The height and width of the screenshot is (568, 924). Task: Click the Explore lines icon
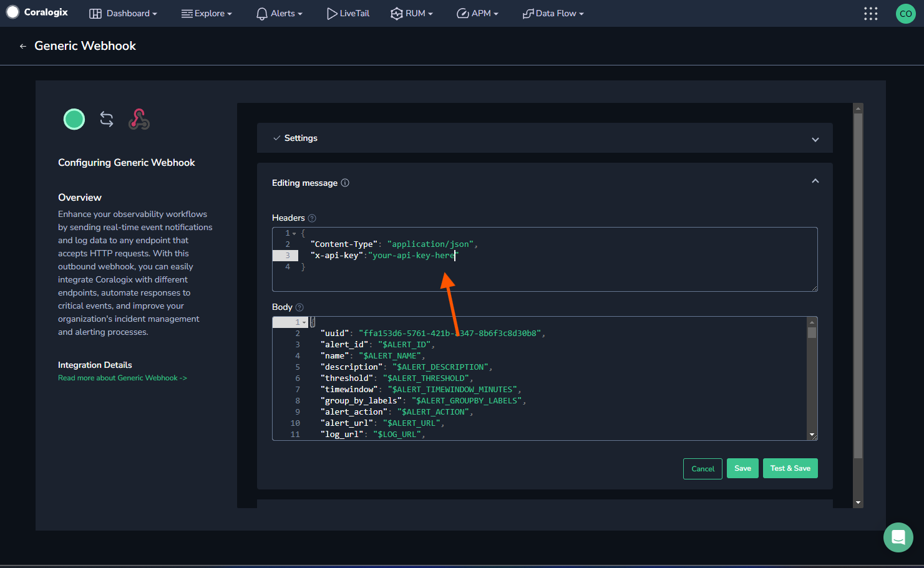pos(187,14)
